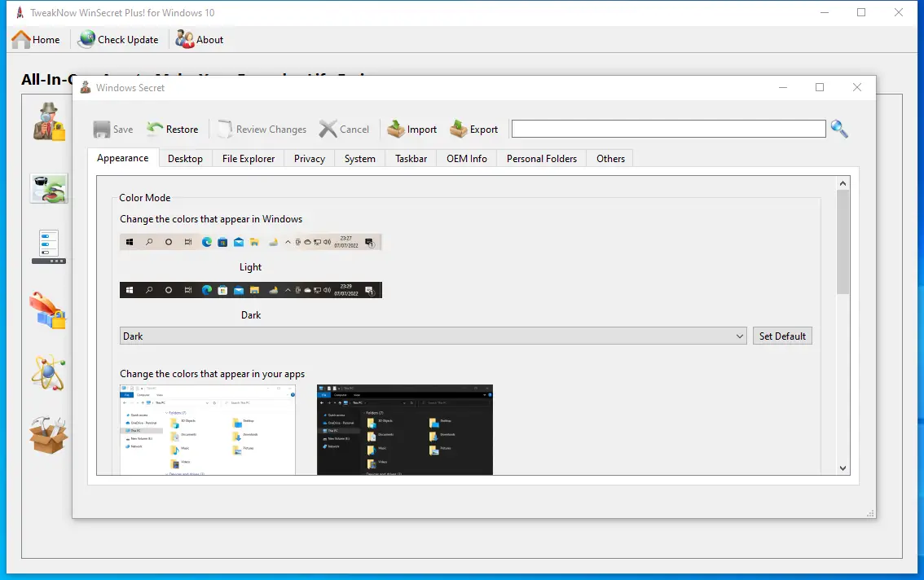
Task: Click the Cancel toolbar button
Action: click(x=344, y=129)
